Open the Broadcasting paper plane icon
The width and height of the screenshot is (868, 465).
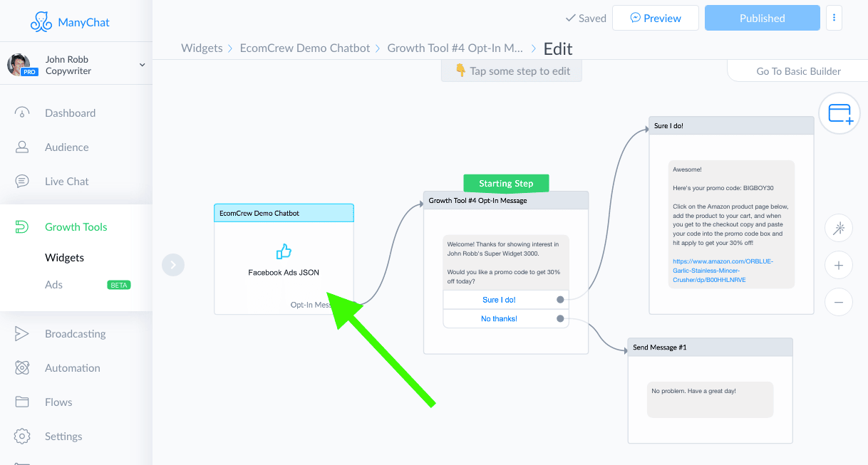click(22, 334)
